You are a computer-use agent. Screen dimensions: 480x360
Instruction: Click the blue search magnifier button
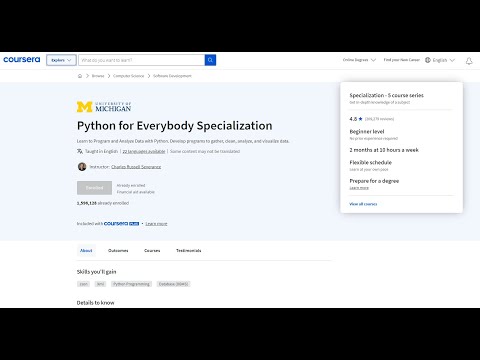(210, 60)
